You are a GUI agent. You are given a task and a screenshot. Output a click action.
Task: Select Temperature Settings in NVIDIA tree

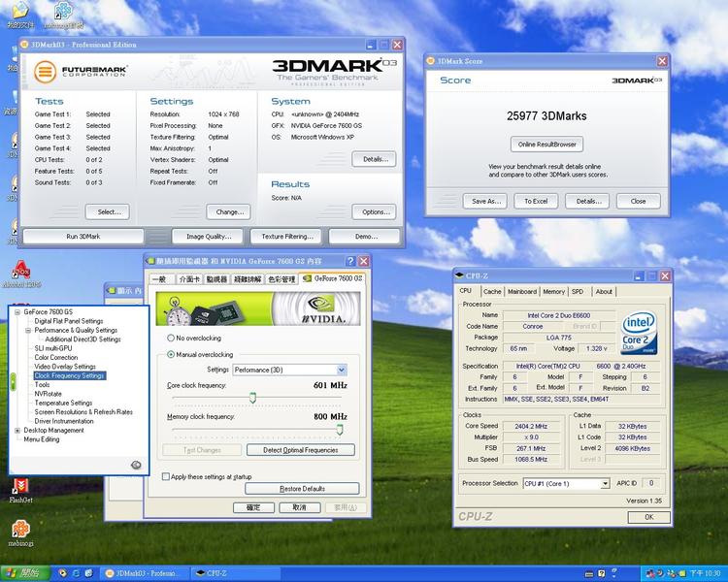pos(63,403)
